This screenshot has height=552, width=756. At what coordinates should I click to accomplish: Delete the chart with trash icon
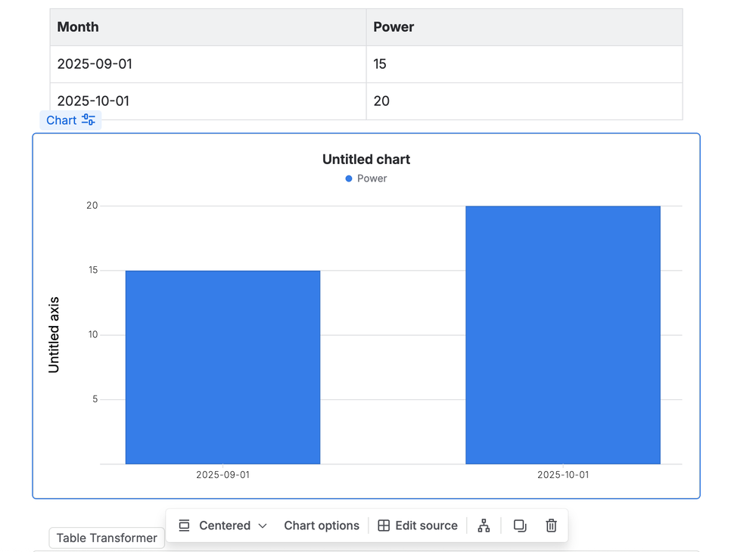551,526
